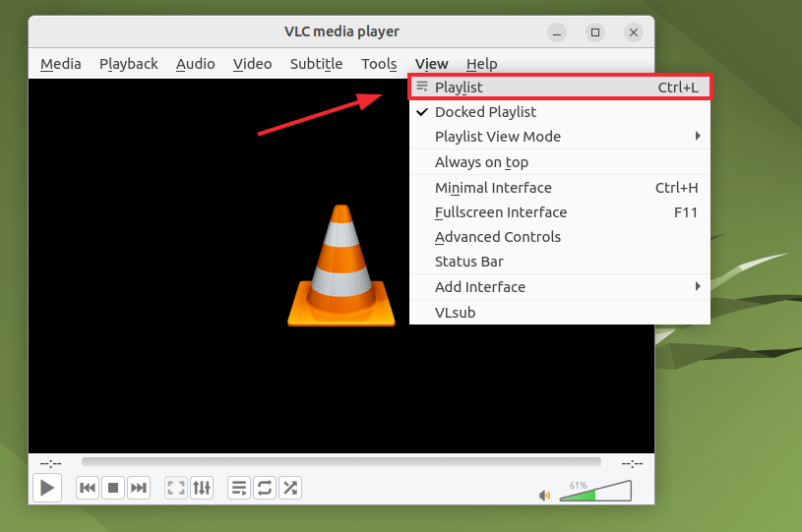Toggle loop/repeat mode icon
Screen dimensions: 802x532
click(x=265, y=488)
